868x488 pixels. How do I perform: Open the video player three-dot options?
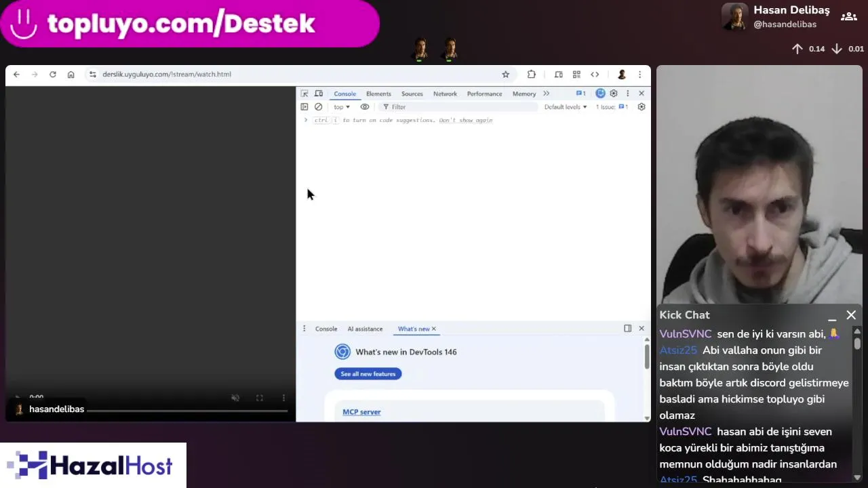(x=283, y=398)
